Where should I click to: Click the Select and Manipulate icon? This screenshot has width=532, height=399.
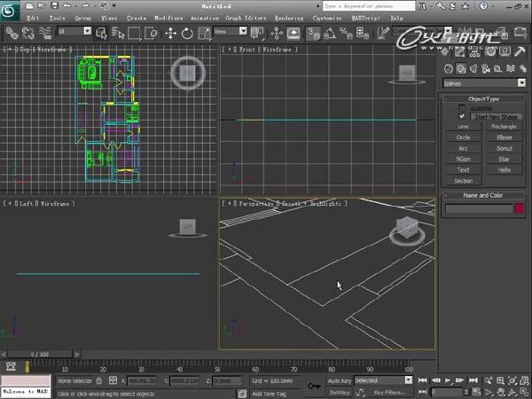(277, 33)
